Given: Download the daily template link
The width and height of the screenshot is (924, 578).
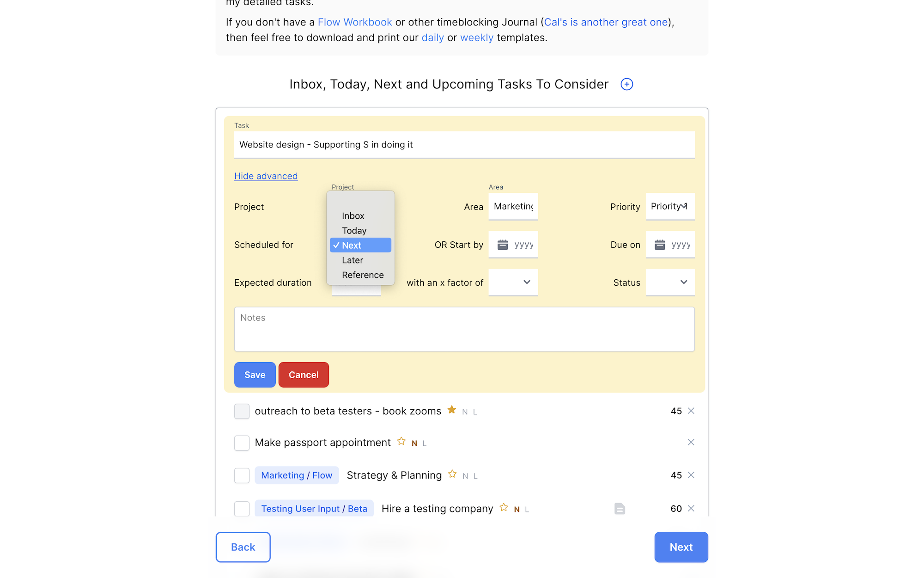Looking at the screenshot, I should [432, 38].
